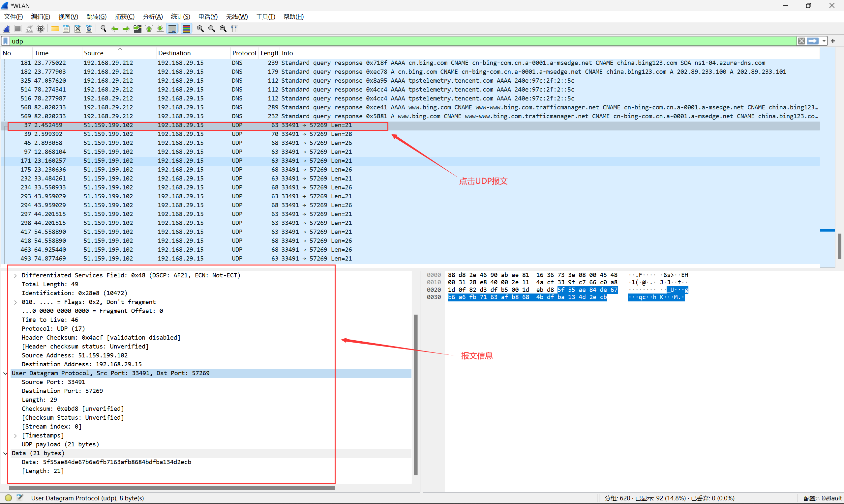Apply the display filter arrow

tap(813, 41)
